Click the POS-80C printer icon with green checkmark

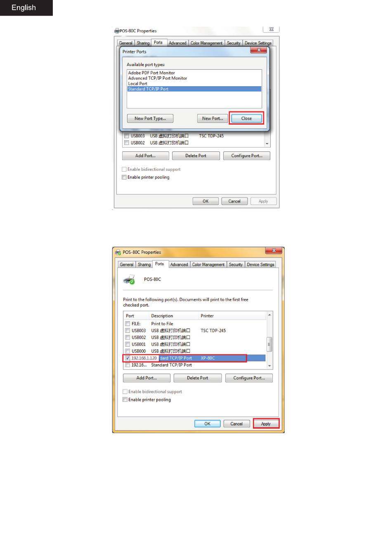[x=129, y=280]
